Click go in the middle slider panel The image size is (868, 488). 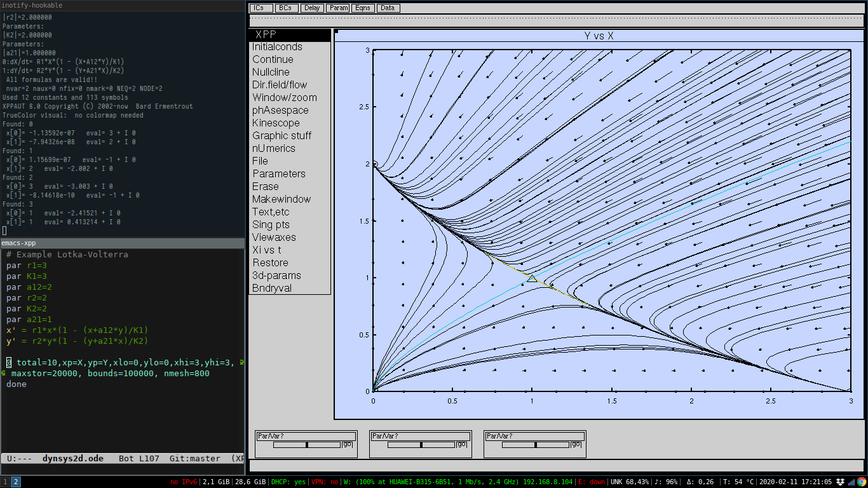pos(461,445)
